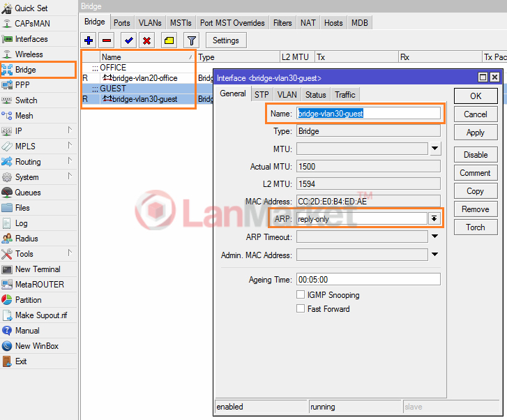Enable the Fast Forward checkbox
507x420 pixels.
pyautogui.click(x=301, y=308)
